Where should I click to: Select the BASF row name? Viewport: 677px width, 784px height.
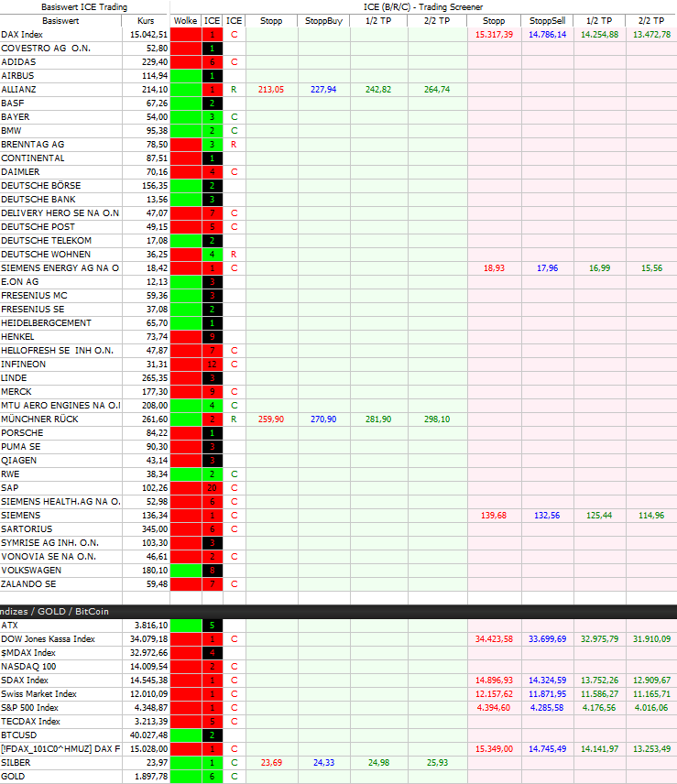13,103
